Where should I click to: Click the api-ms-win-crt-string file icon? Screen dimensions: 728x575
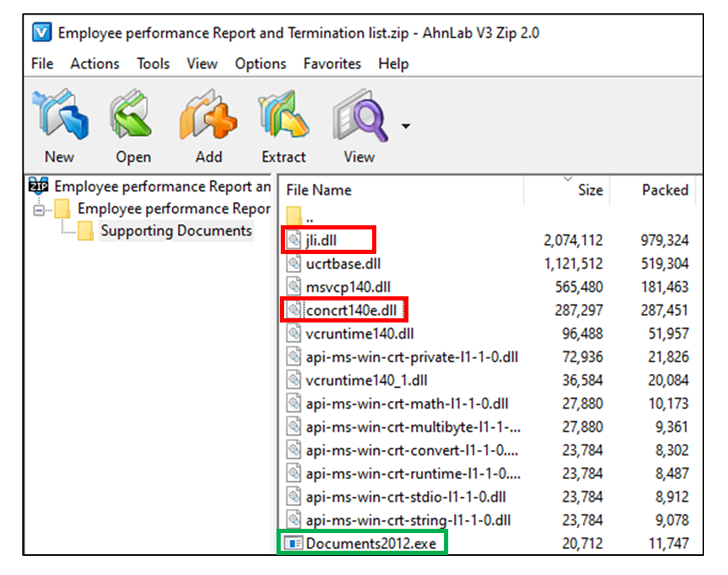[293, 519]
